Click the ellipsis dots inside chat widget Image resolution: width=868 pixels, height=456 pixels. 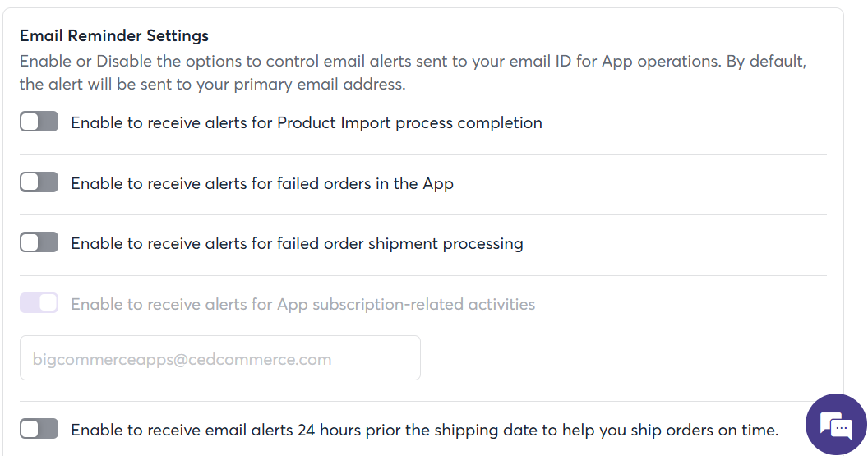(841, 428)
